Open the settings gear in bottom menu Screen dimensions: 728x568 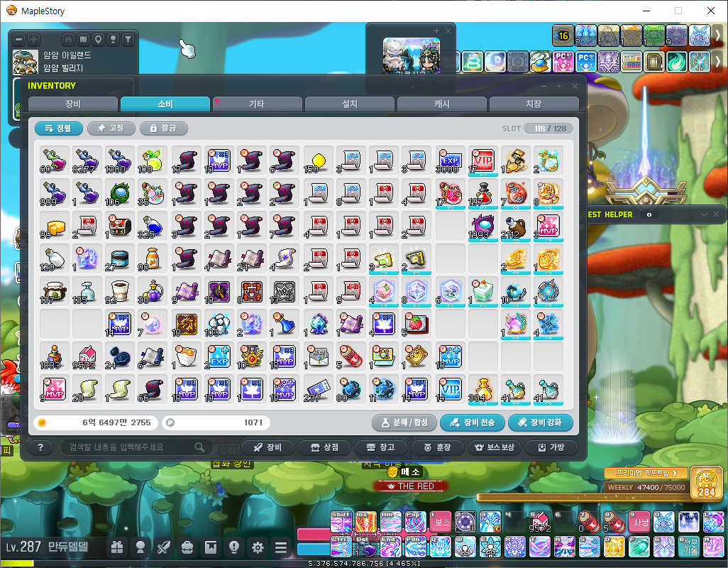click(x=258, y=547)
